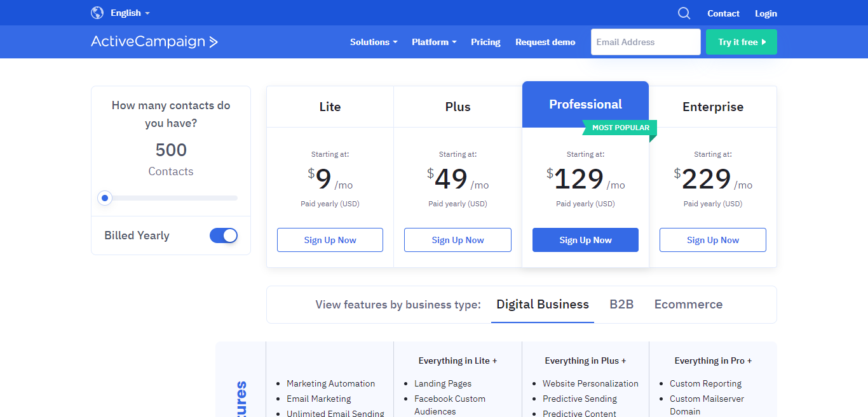Click the globe language icon

tap(97, 13)
